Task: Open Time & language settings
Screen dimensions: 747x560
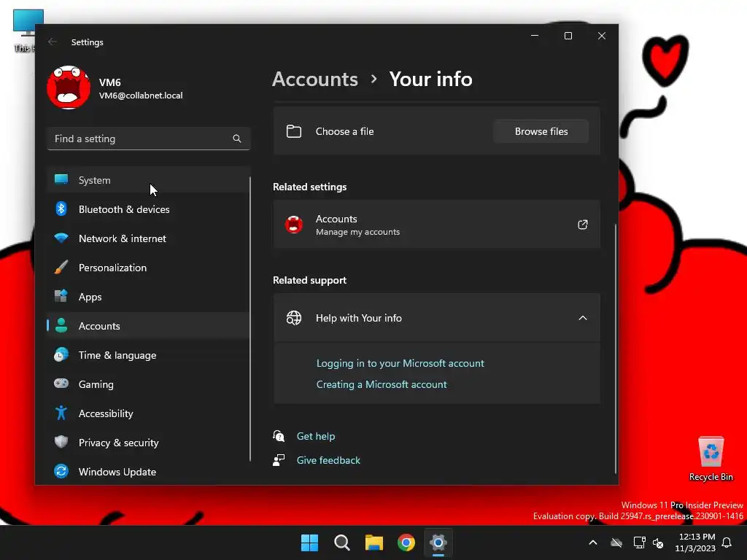Action: (x=148, y=355)
